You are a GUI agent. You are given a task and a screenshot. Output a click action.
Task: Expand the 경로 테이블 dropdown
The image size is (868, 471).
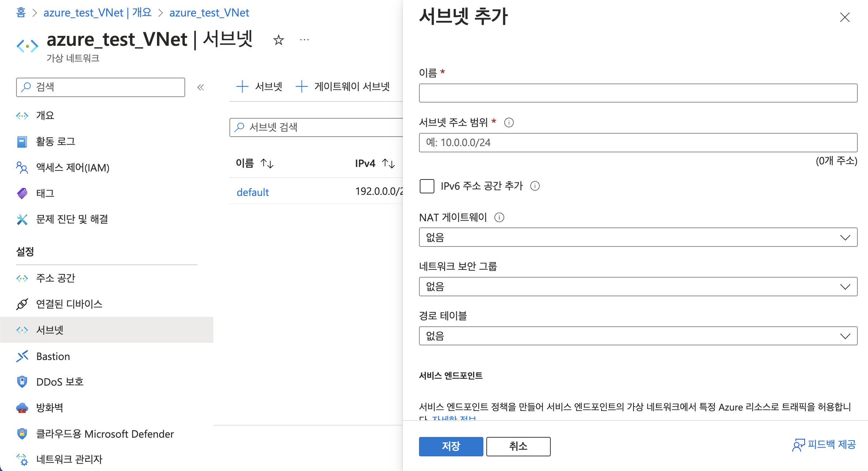click(638, 336)
